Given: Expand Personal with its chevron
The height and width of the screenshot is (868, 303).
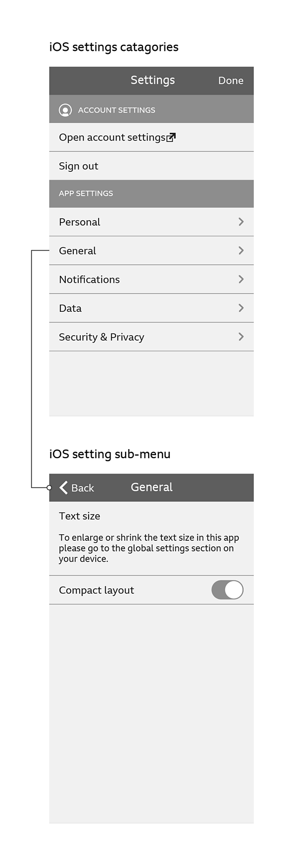Looking at the screenshot, I should 241,222.
